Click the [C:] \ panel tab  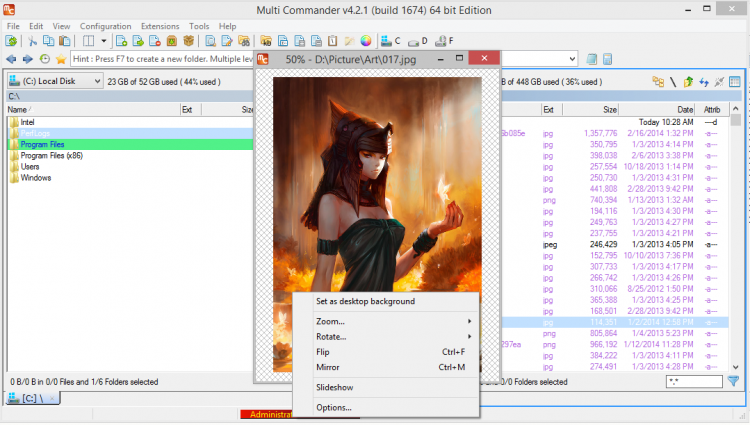coord(33,398)
